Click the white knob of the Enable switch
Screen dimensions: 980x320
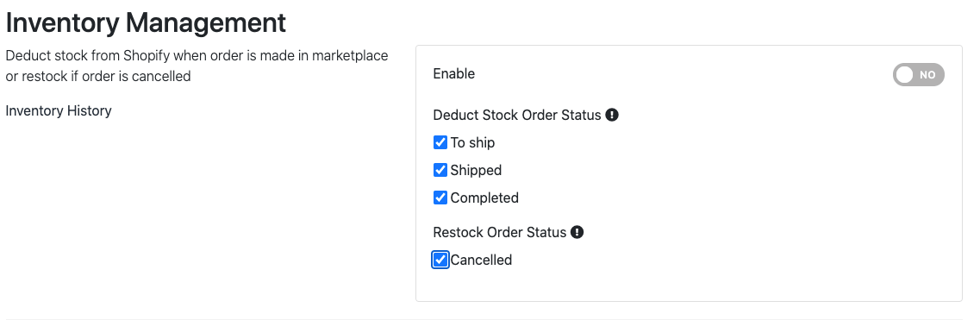904,75
